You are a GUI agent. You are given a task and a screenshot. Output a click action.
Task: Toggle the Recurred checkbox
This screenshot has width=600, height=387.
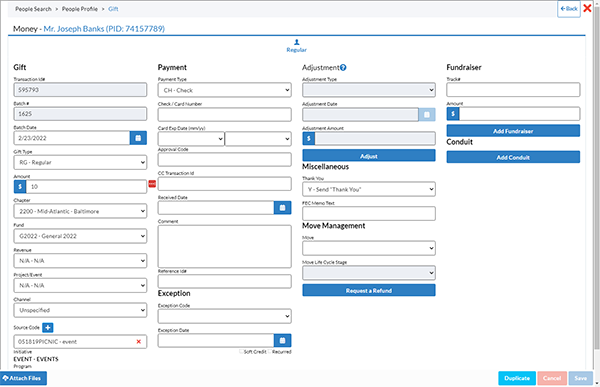[270, 351]
